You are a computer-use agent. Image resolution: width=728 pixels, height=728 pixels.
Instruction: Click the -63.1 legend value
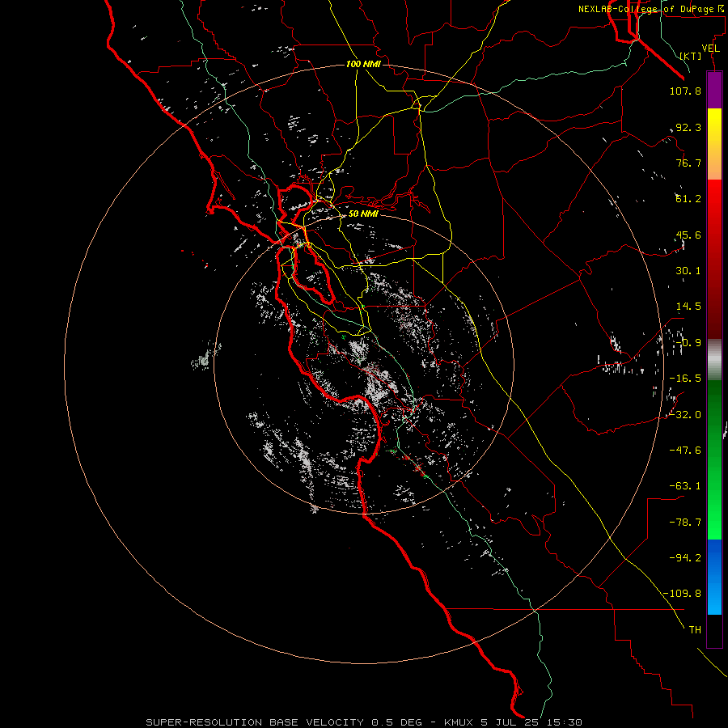pyautogui.click(x=685, y=486)
